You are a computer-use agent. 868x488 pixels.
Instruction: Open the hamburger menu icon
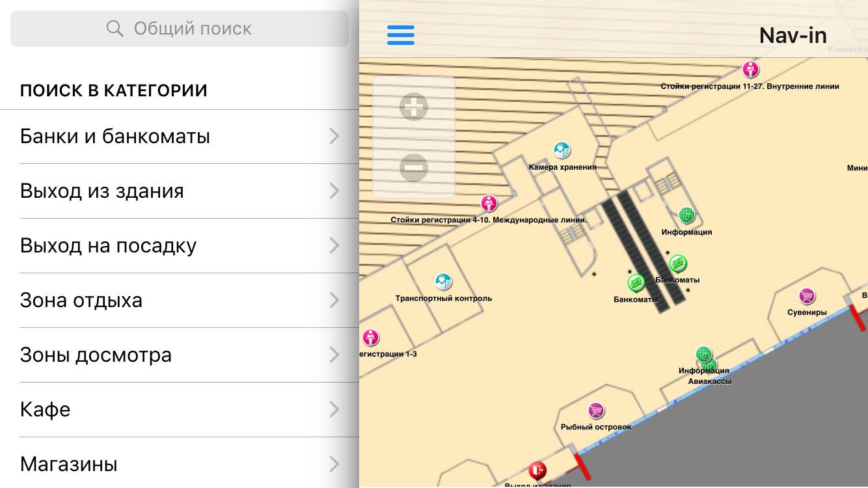(400, 34)
